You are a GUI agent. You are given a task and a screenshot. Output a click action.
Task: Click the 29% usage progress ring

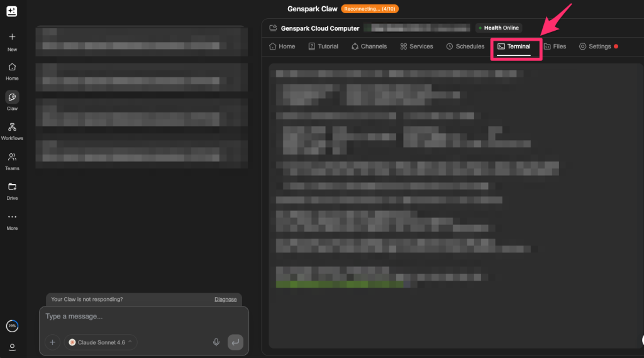pyautogui.click(x=12, y=326)
